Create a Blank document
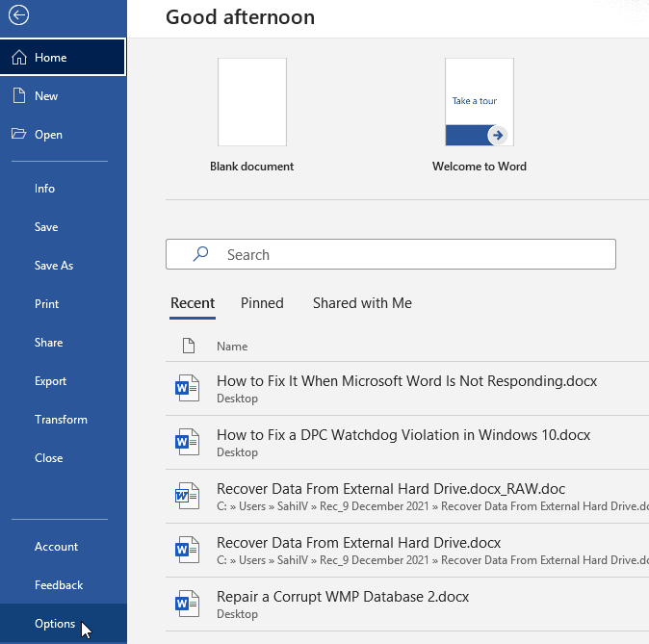This screenshot has height=644, width=649. click(252, 102)
